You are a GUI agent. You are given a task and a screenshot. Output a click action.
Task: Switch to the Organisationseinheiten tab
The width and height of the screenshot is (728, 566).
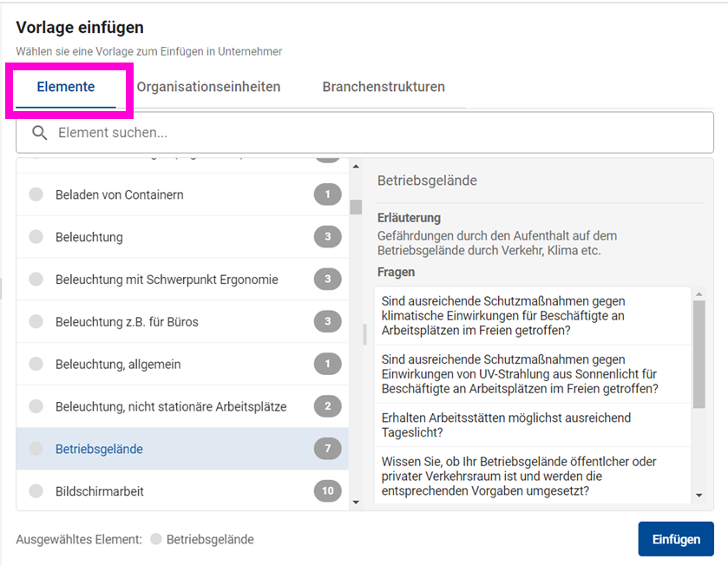tap(208, 87)
